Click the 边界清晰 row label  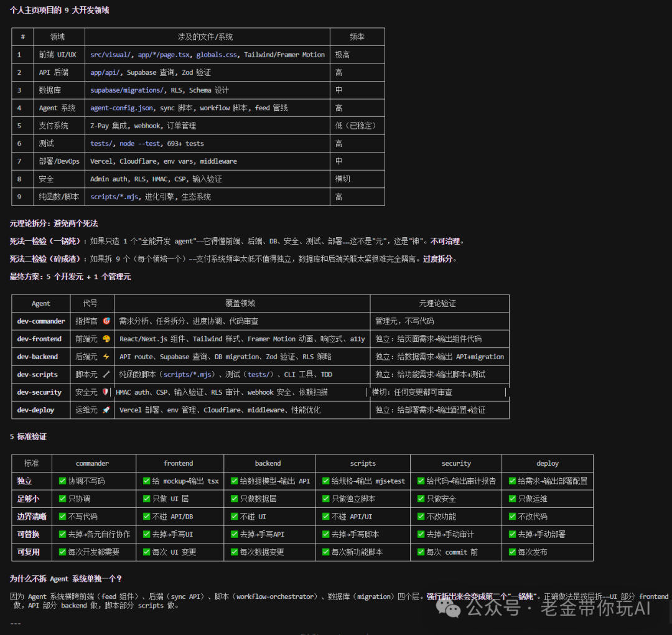pyautogui.click(x=32, y=517)
